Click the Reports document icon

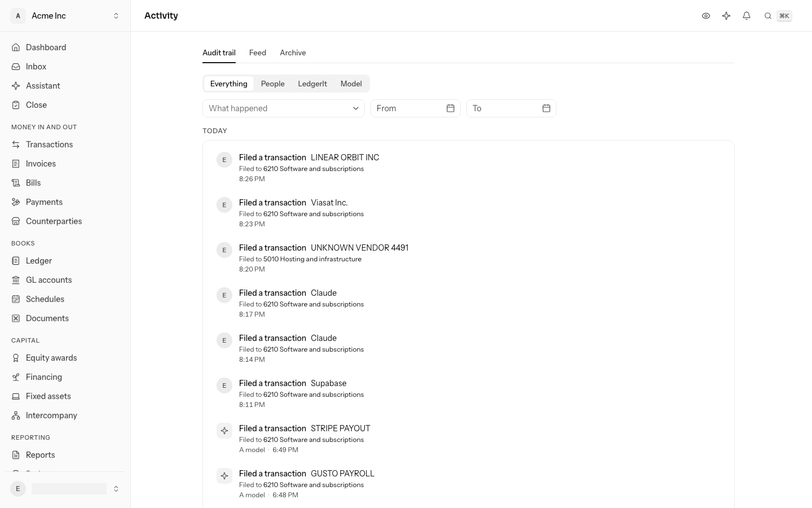(16, 455)
